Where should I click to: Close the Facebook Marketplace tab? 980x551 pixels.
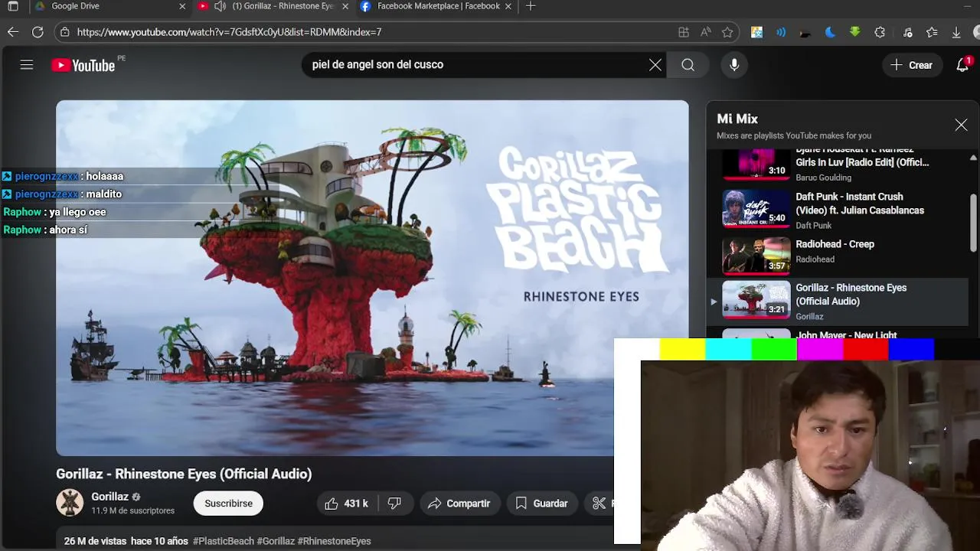510,6
